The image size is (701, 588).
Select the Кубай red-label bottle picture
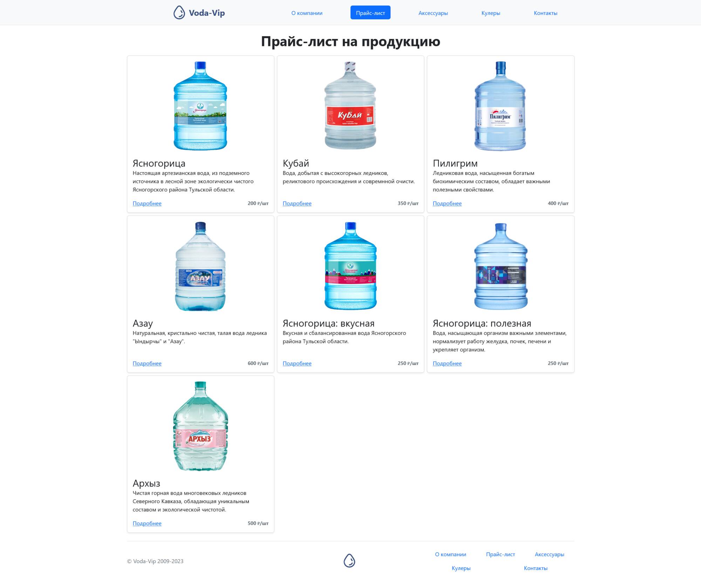(350, 106)
